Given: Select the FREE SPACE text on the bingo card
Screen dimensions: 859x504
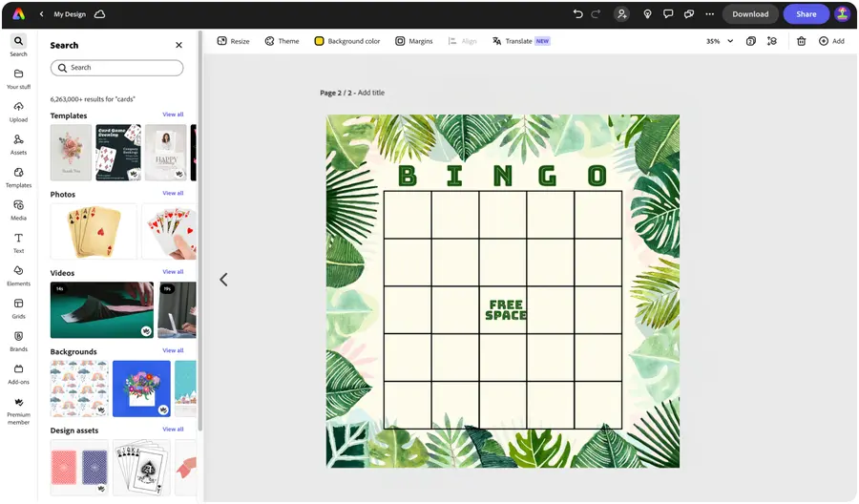Looking at the screenshot, I should [506, 309].
